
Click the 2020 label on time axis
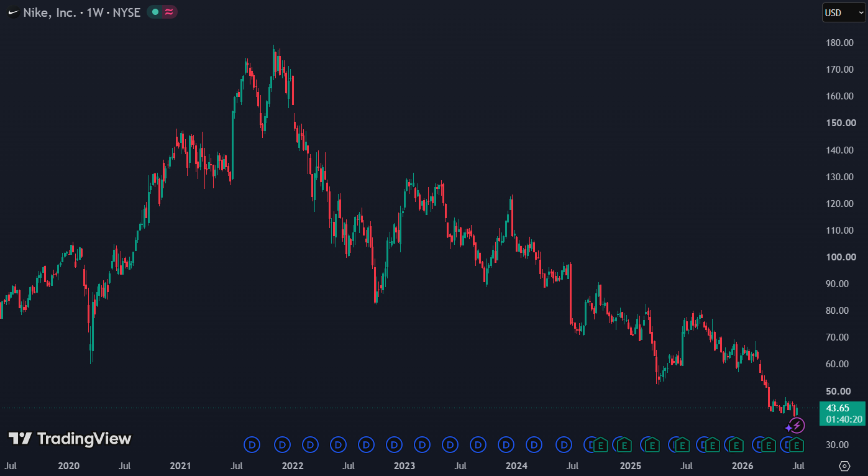[68, 465]
